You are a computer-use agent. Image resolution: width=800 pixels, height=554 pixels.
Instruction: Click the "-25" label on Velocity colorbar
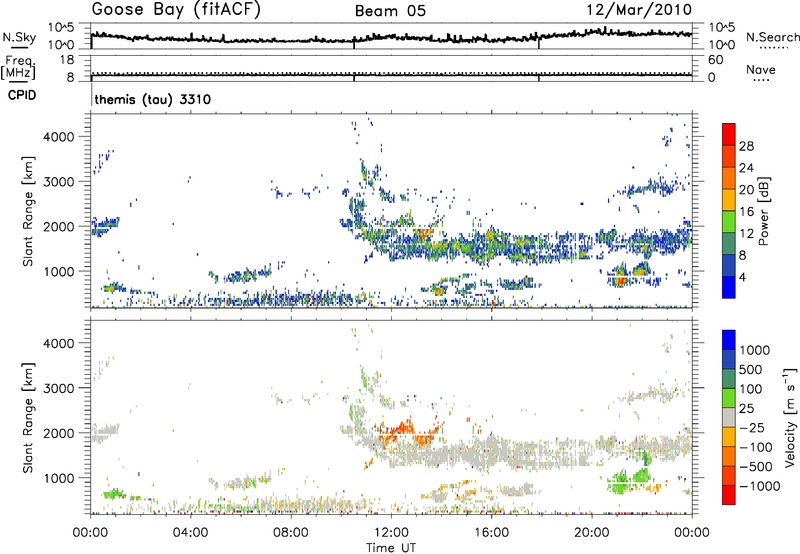[x=753, y=427]
